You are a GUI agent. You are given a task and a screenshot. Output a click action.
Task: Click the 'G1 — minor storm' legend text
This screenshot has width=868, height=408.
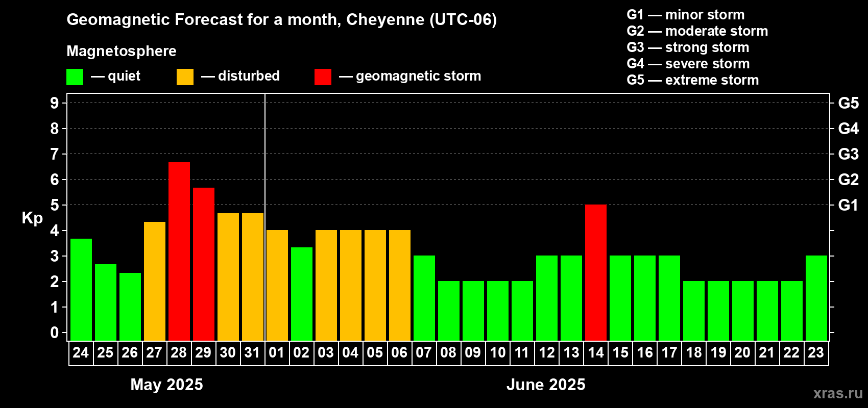(686, 15)
